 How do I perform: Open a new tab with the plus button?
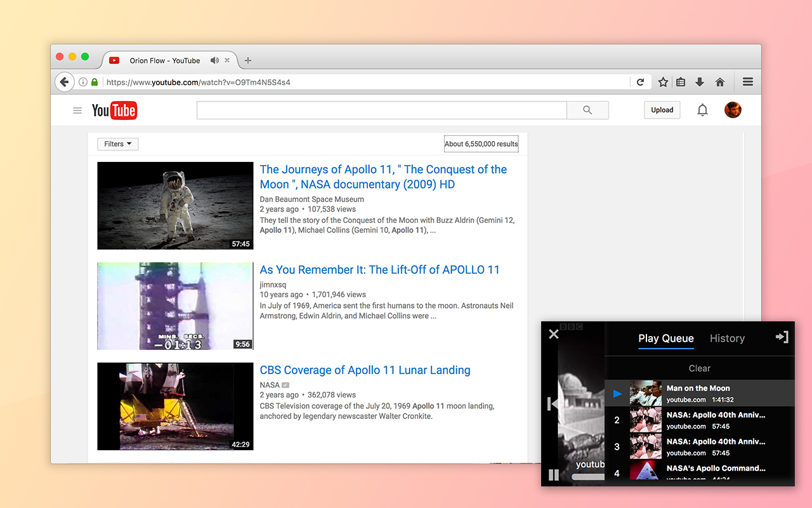[x=248, y=60]
